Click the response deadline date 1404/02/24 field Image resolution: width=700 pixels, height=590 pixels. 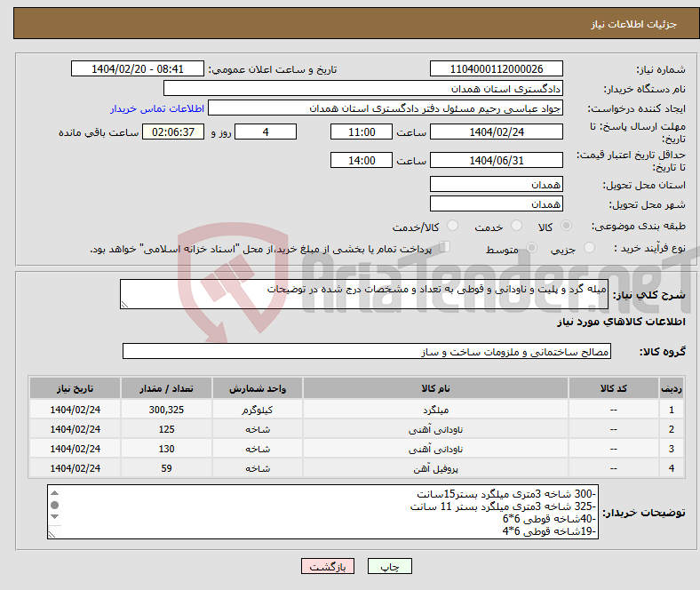tap(496, 132)
